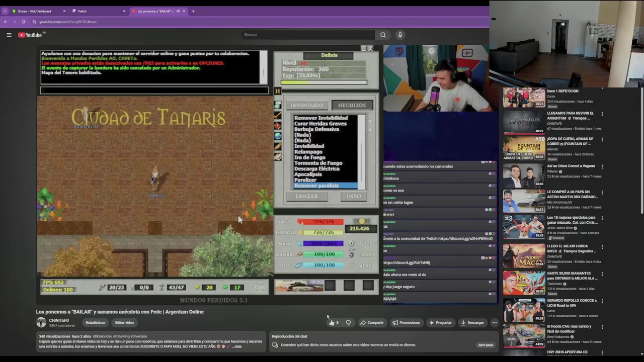Open options for 'GASTE 30,000 DIAMANTES' video
Image resolution: width=644 pixels, height=362 pixels.
(602, 274)
